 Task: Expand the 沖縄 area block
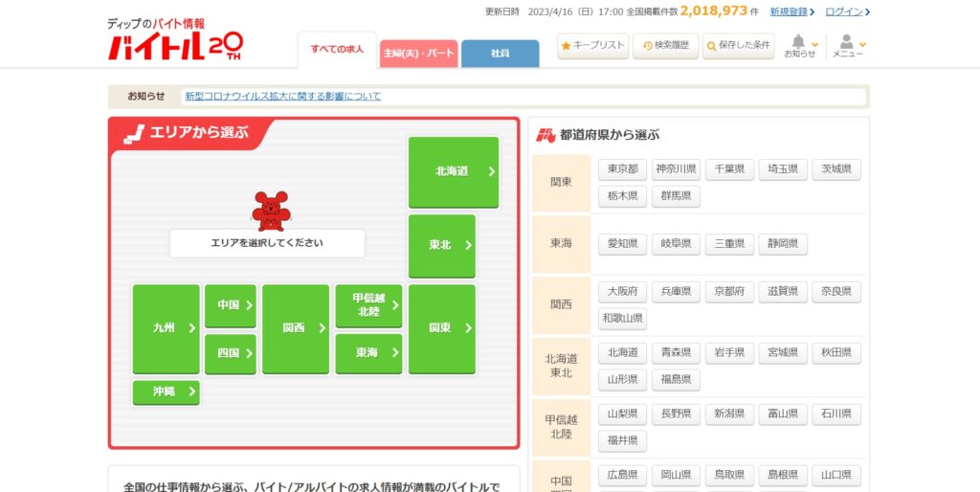click(x=166, y=391)
